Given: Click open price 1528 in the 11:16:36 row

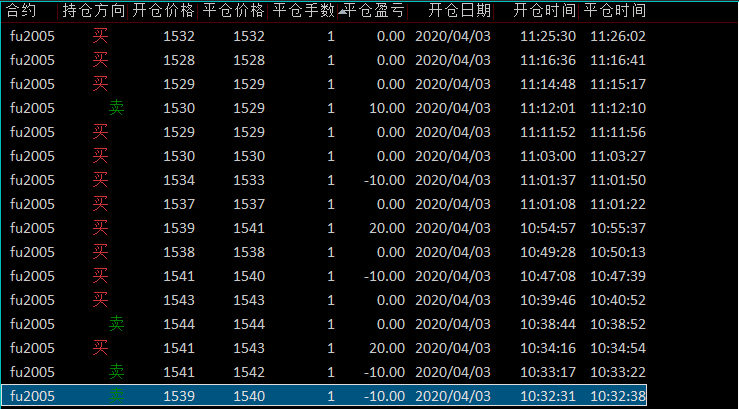Looking at the screenshot, I should point(179,60).
